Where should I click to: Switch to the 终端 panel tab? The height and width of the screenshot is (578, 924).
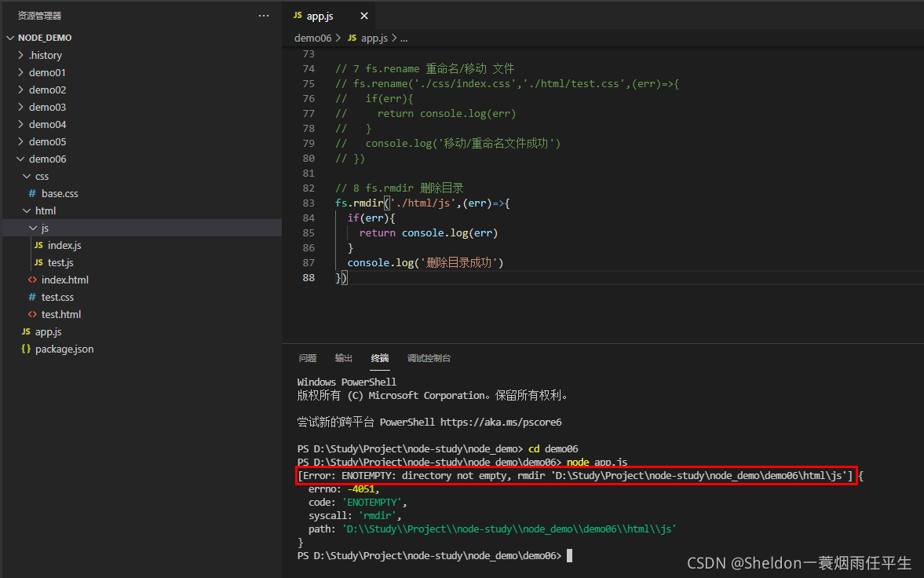380,358
